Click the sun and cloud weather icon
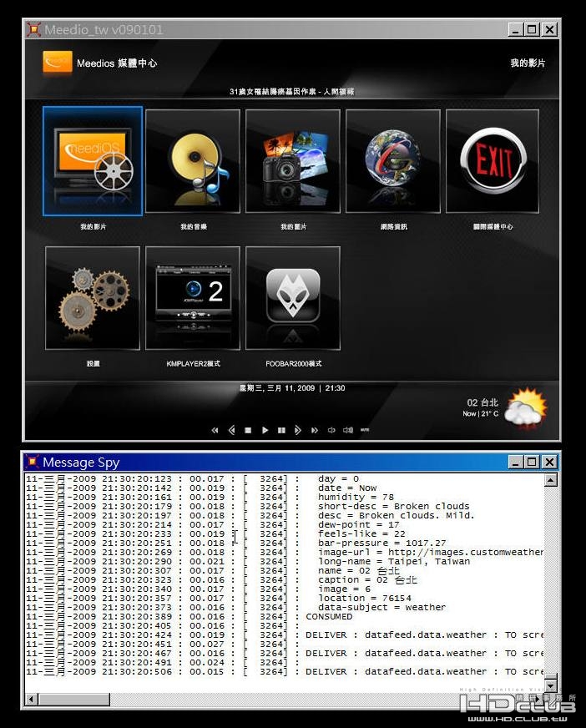The width and height of the screenshot is (586, 728). click(x=526, y=407)
